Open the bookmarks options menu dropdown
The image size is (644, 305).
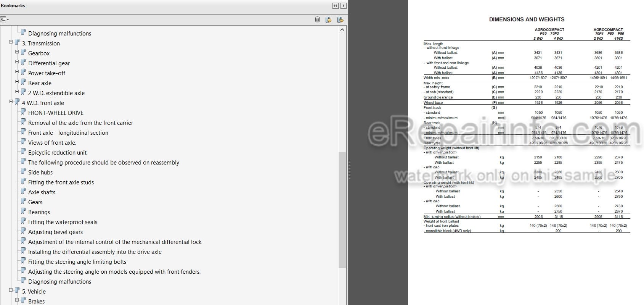(5, 19)
